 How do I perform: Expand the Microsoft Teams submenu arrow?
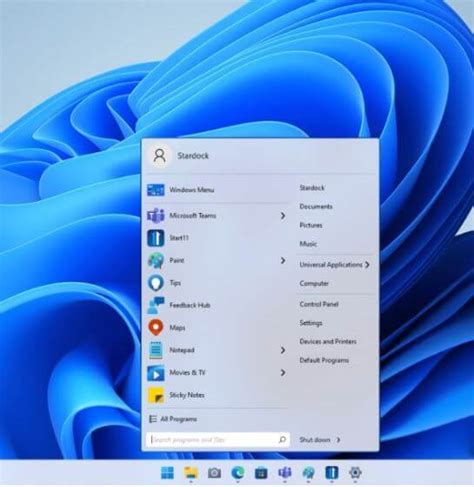[x=283, y=216]
